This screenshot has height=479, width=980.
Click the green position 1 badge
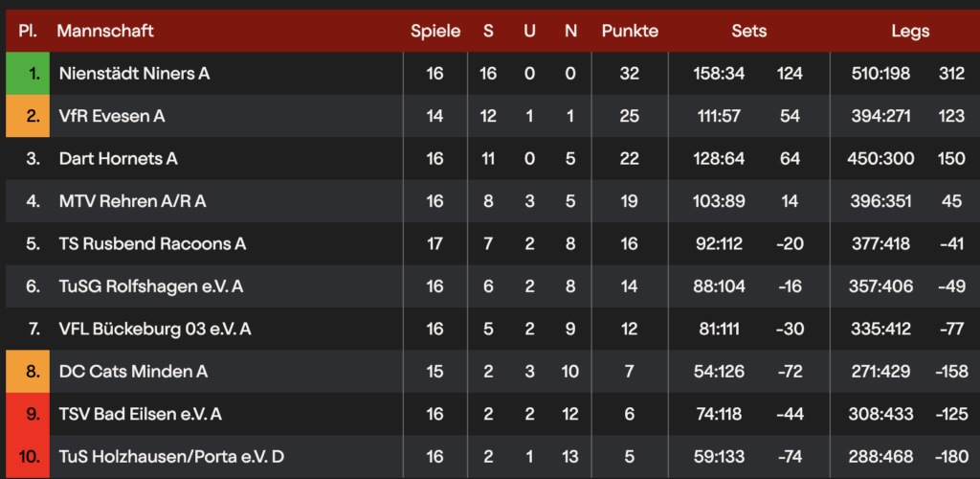[x=27, y=74]
